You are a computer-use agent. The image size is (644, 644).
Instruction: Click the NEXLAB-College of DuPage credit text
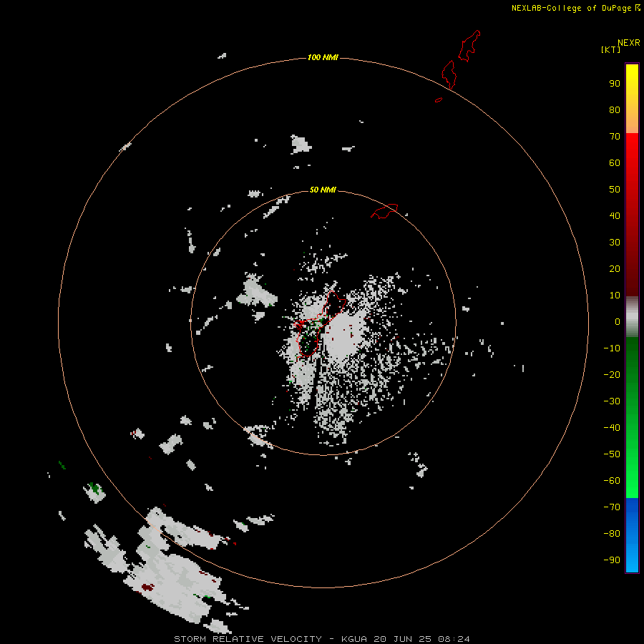[572, 8]
